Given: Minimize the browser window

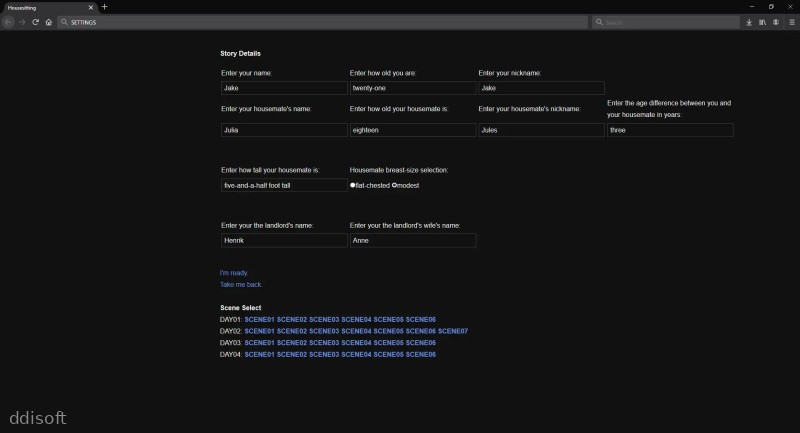Looking at the screenshot, I should click(752, 7).
